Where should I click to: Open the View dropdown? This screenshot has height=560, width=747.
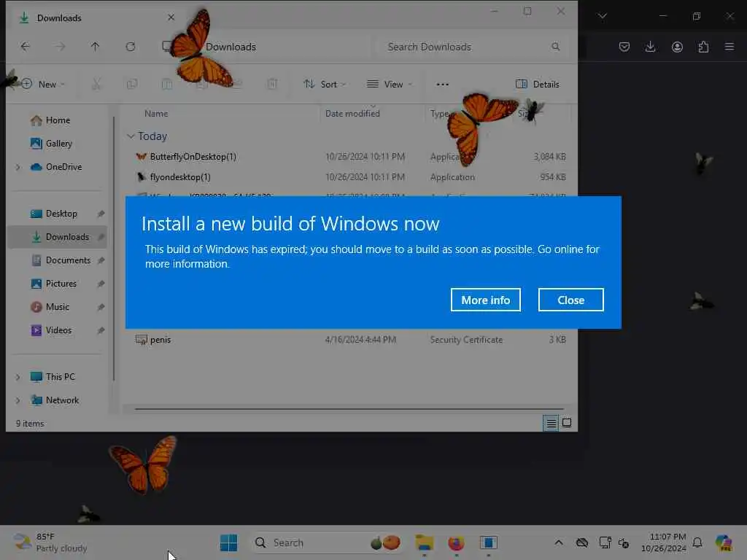[x=390, y=85]
